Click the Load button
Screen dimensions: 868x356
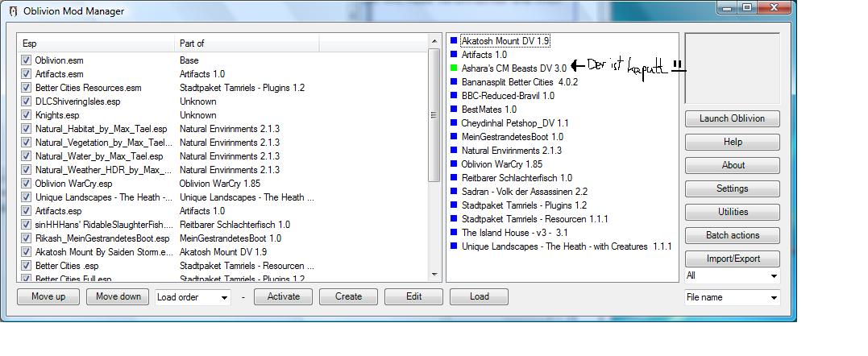pos(479,297)
